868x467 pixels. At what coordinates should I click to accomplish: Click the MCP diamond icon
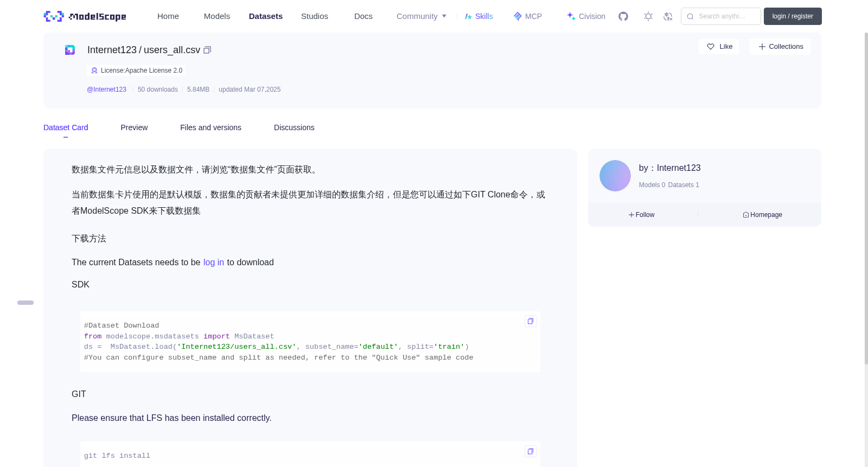pos(518,16)
